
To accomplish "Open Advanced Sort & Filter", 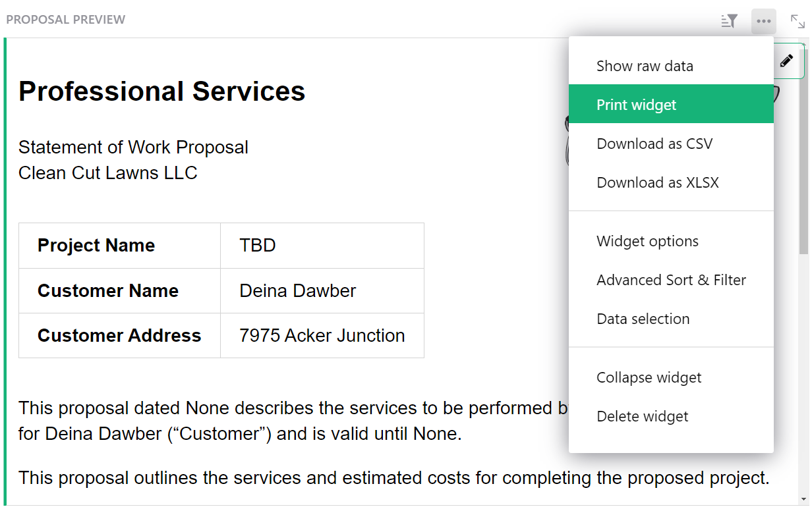I will (x=671, y=280).
